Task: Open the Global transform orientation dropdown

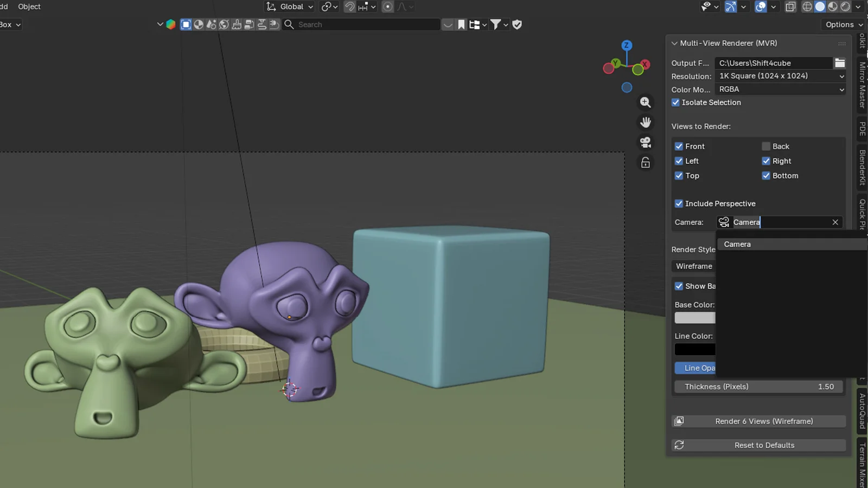Action: click(x=289, y=7)
